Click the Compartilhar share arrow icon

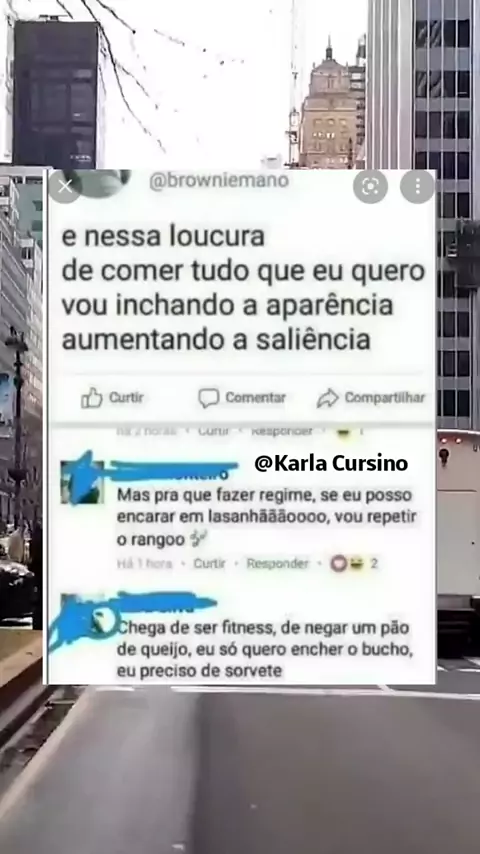(327, 398)
